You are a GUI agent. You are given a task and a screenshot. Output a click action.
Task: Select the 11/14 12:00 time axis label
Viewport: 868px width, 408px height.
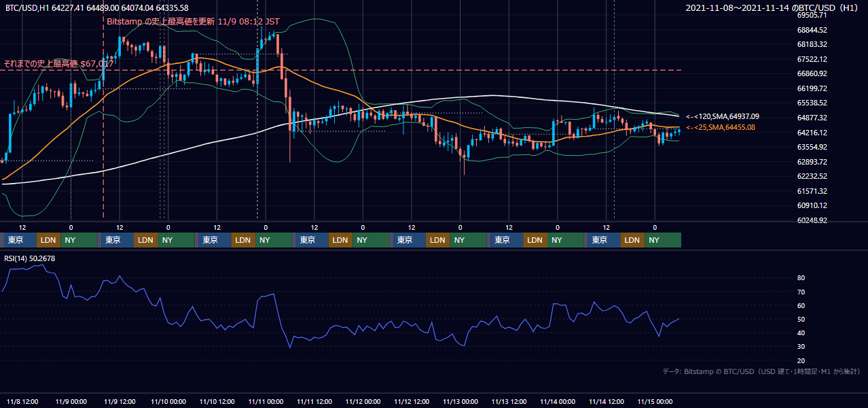point(607,401)
